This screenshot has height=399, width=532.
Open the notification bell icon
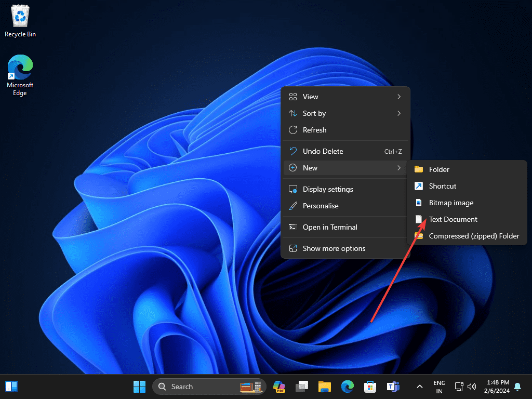pyautogui.click(x=518, y=387)
